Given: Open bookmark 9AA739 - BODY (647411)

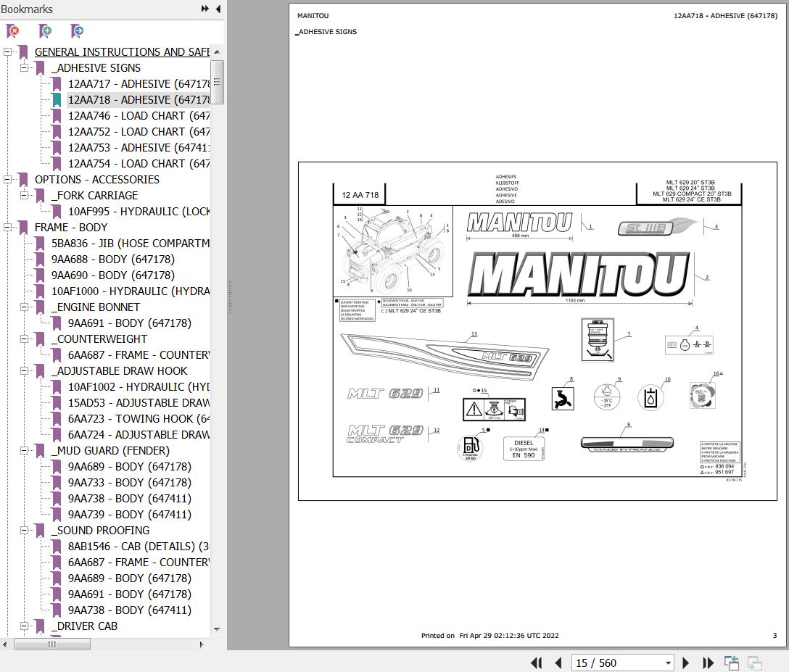Looking at the screenshot, I should tap(129, 515).
